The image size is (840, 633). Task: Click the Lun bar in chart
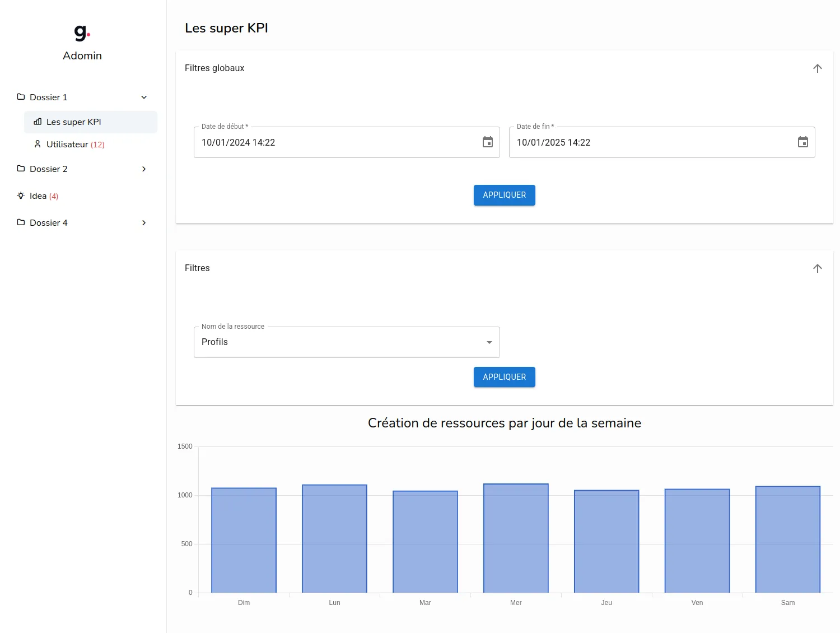[335, 538]
